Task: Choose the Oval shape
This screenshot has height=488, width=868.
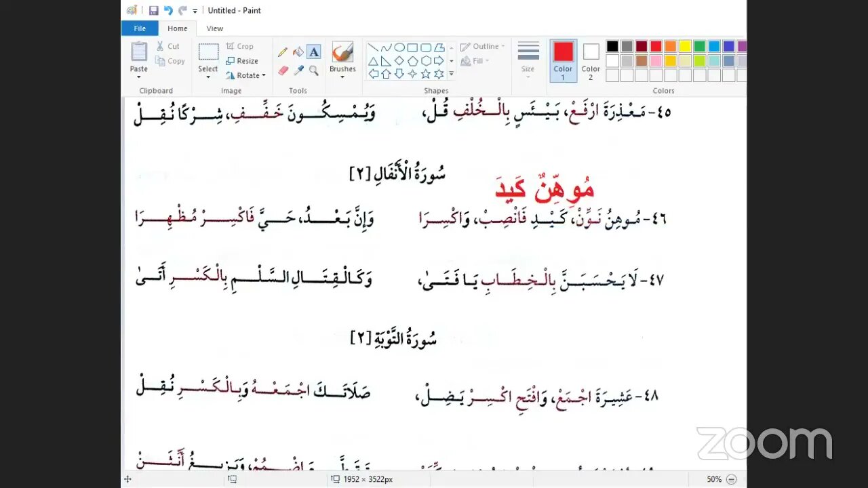Action: click(x=399, y=47)
